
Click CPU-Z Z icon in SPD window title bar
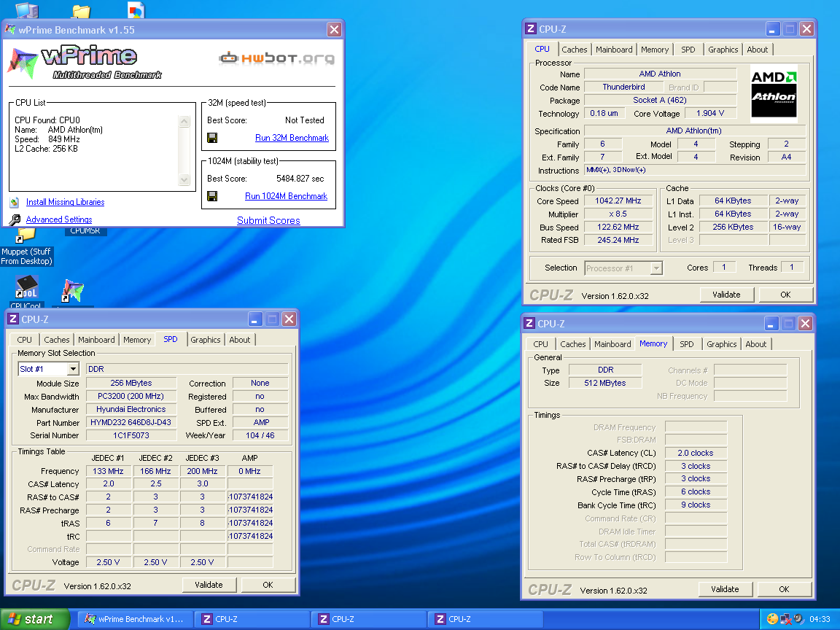tap(13, 319)
